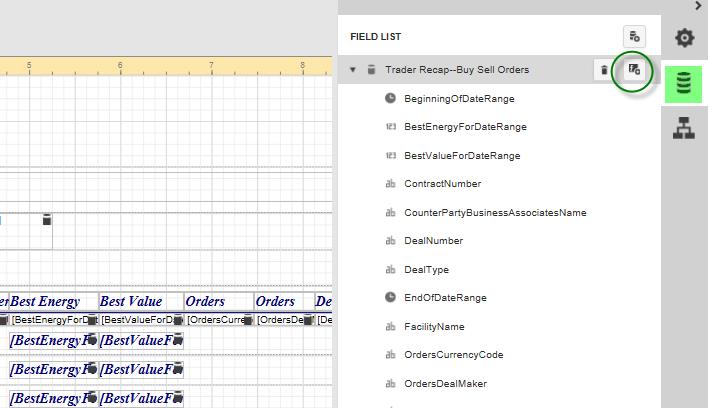Click the add data source icon

tap(634, 37)
